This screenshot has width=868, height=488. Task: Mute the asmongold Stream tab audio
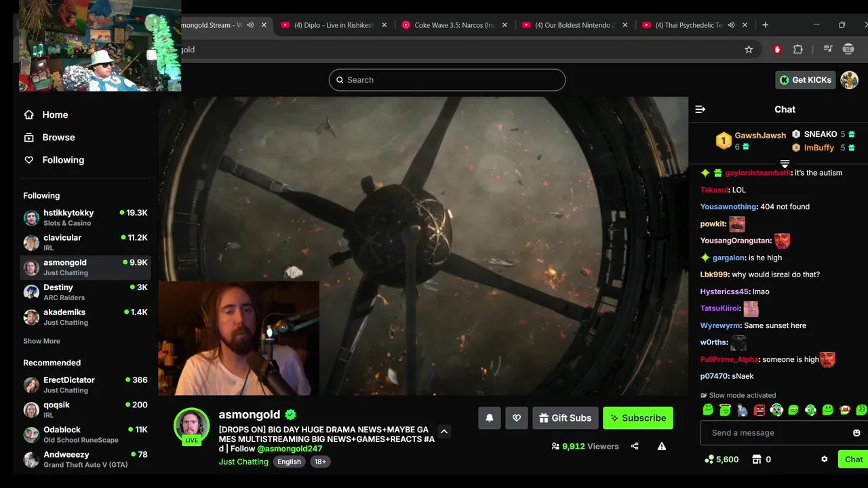coord(250,25)
